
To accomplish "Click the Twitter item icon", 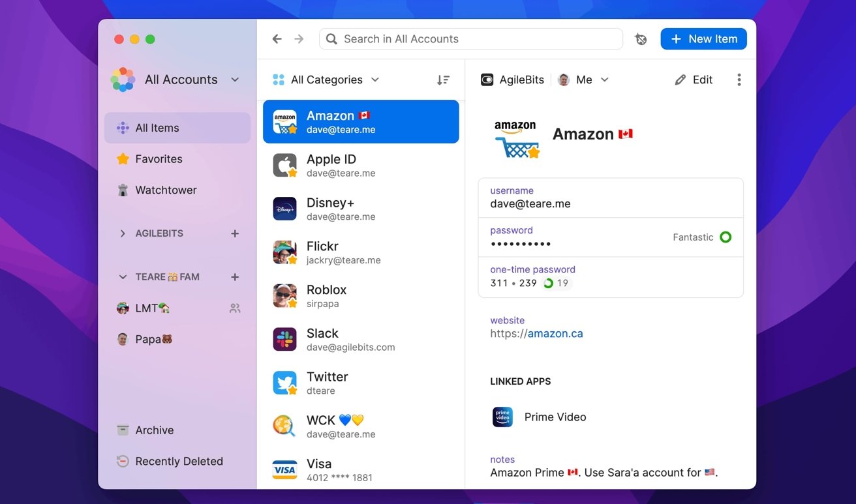I will click(284, 383).
